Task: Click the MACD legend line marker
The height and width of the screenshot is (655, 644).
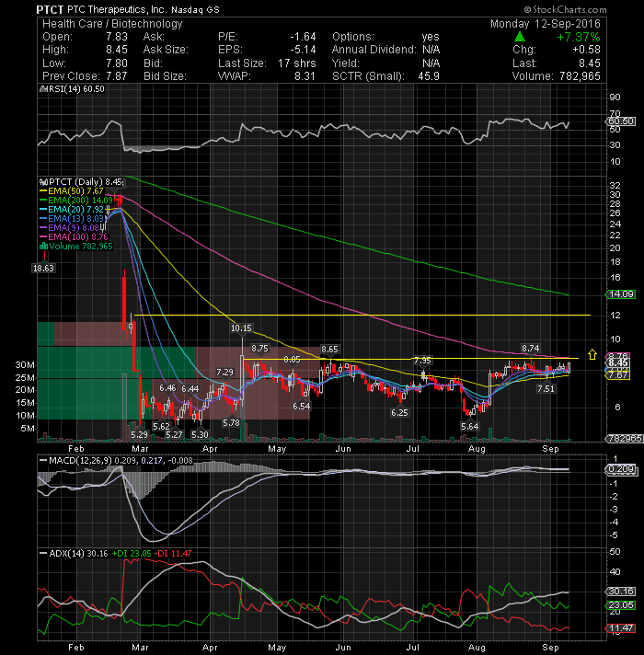Action: pos(42,460)
